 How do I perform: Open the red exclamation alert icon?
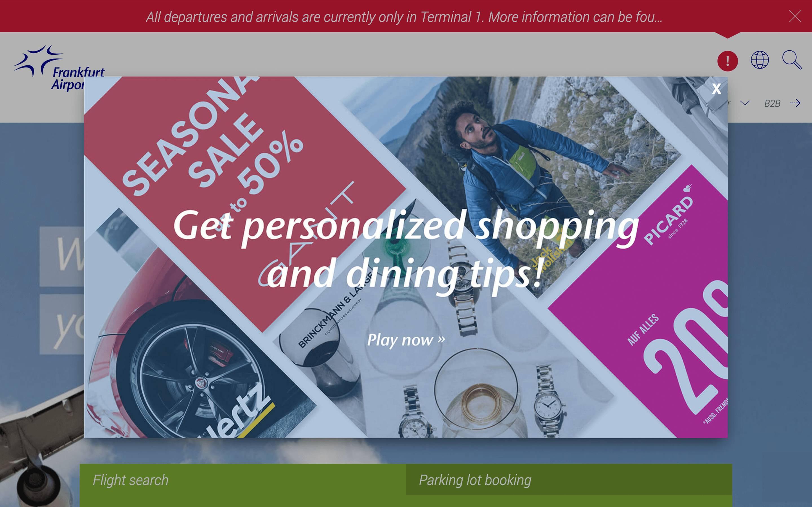click(x=727, y=61)
